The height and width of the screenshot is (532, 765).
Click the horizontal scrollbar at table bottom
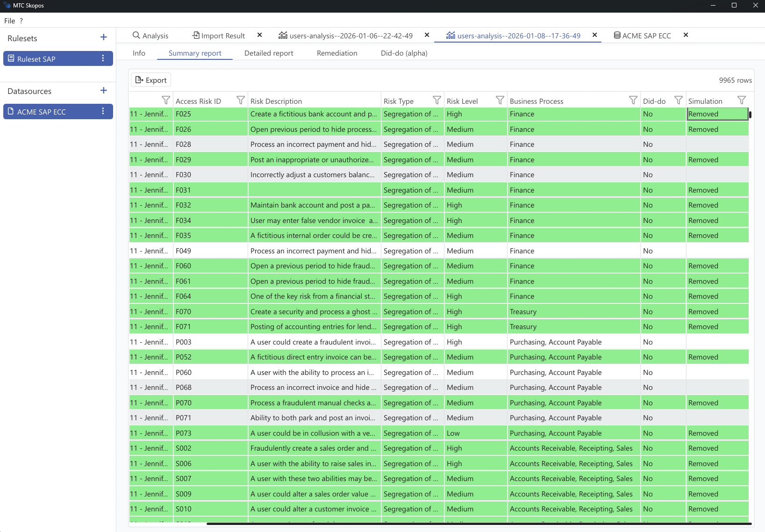tap(479, 524)
